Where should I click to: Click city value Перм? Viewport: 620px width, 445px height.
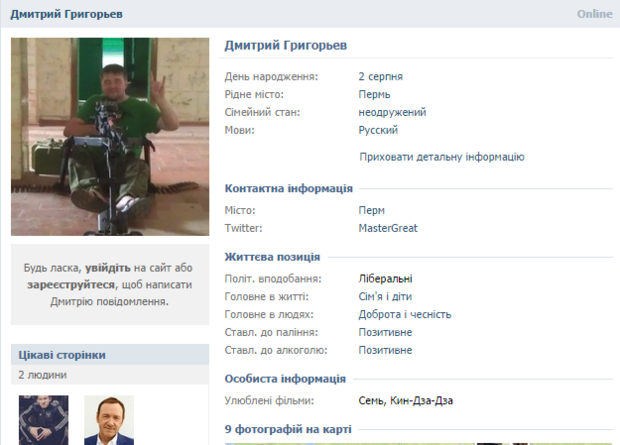pos(371,210)
